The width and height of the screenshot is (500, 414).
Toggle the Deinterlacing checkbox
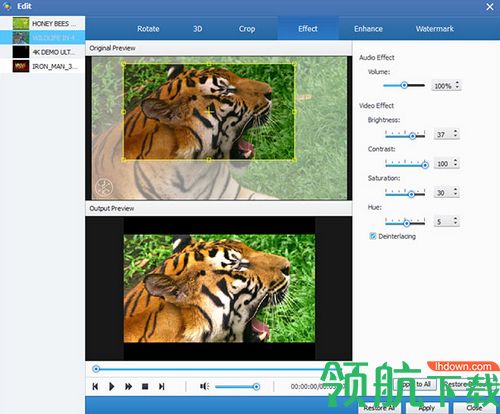tap(373, 236)
